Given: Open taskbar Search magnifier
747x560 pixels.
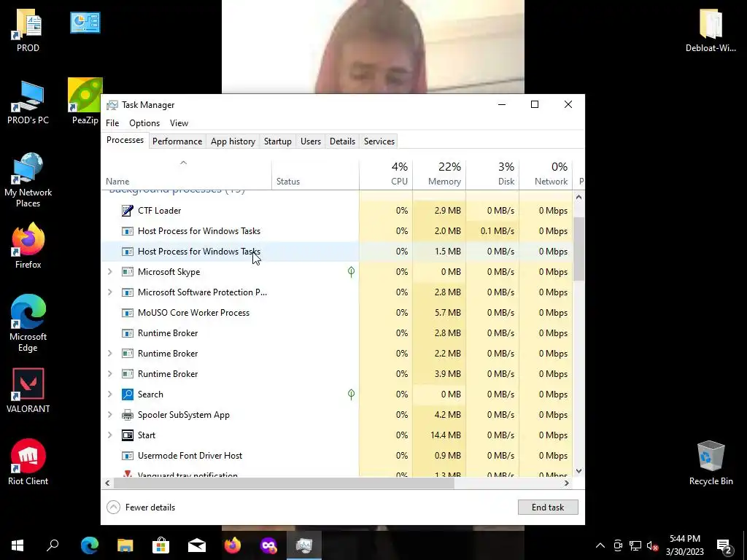Looking at the screenshot, I should pos(53,545).
